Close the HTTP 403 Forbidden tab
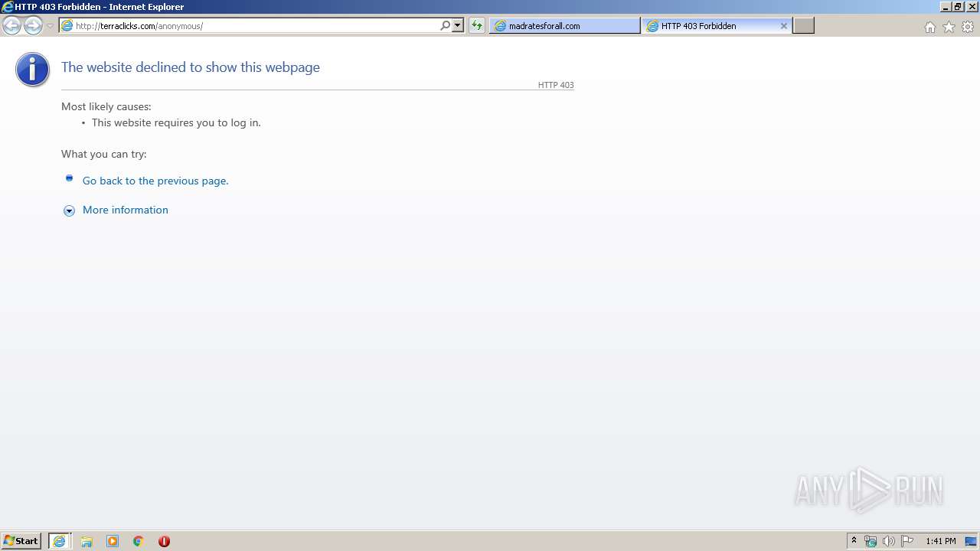The image size is (980, 551). coord(783,26)
